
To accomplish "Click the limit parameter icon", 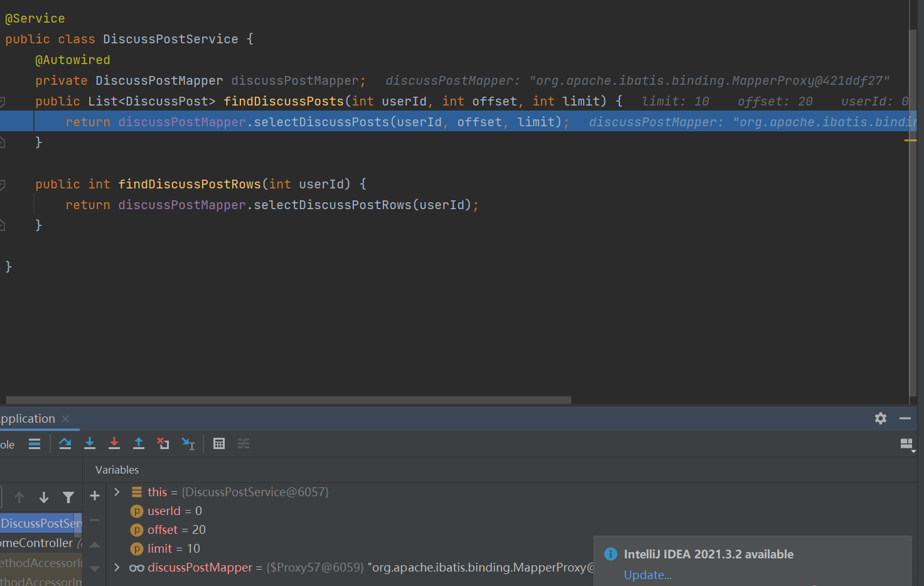I will [137, 549].
